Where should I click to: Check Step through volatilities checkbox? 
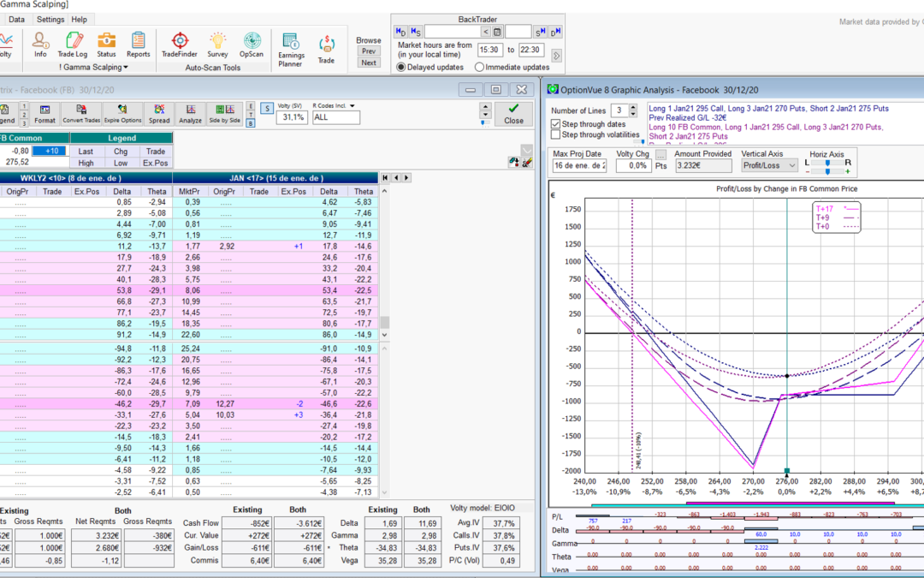tap(556, 134)
